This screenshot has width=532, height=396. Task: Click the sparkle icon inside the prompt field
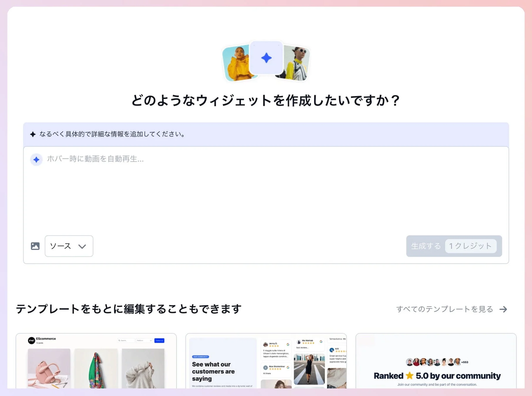pos(36,159)
